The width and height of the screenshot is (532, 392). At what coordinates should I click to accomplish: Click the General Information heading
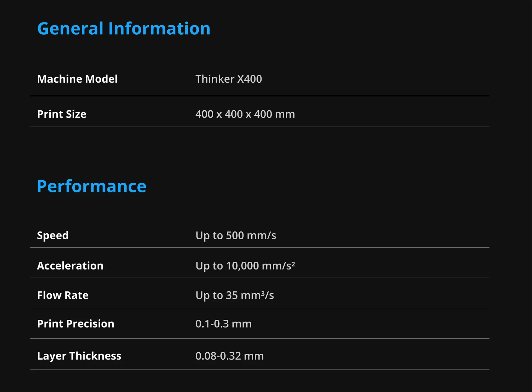124,29
